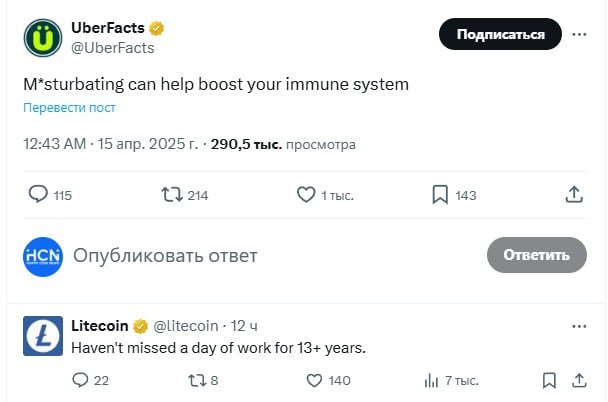Like the UberFacts post
The height and width of the screenshot is (402, 608).
[x=307, y=195]
